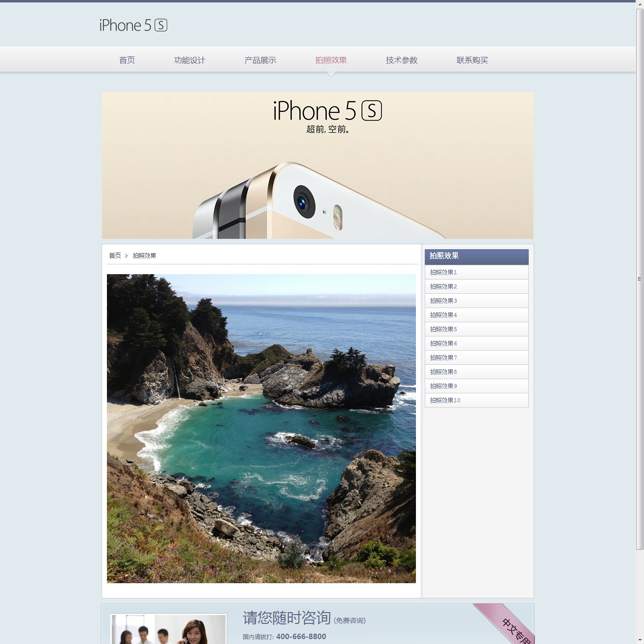Open the coastal cove sample photo
Screen dimensions: 644x644
coord(261,428)
